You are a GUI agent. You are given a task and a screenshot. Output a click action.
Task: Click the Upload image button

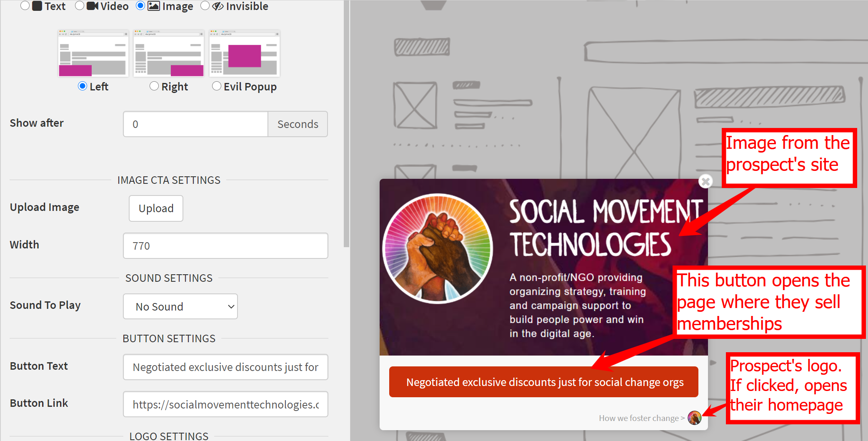(x=156, y=208)
